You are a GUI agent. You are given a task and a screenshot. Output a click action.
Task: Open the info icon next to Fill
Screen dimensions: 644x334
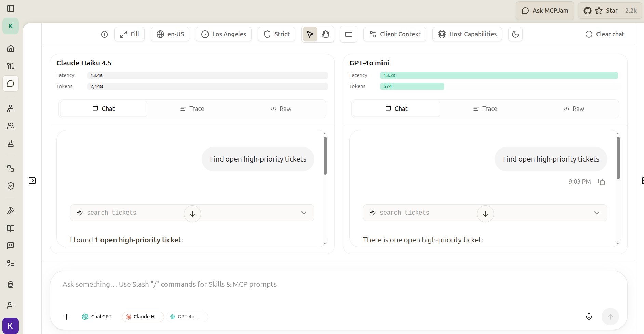click(x=105, y=34)
